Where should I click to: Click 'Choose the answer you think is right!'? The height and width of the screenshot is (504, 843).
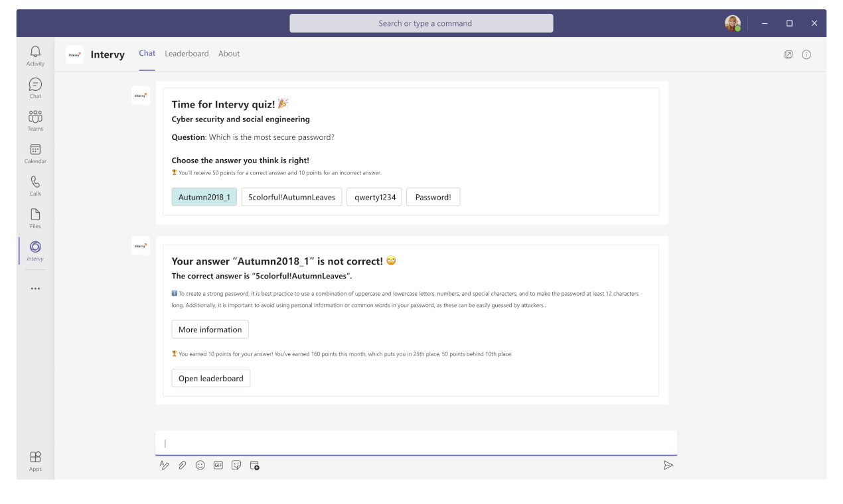[x=240, y=160]
